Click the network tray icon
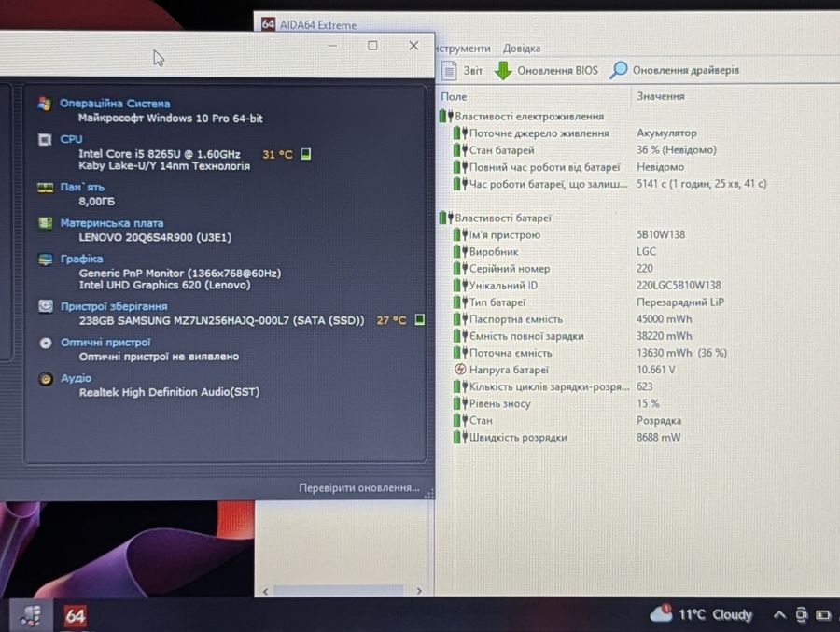 point(802,615)
